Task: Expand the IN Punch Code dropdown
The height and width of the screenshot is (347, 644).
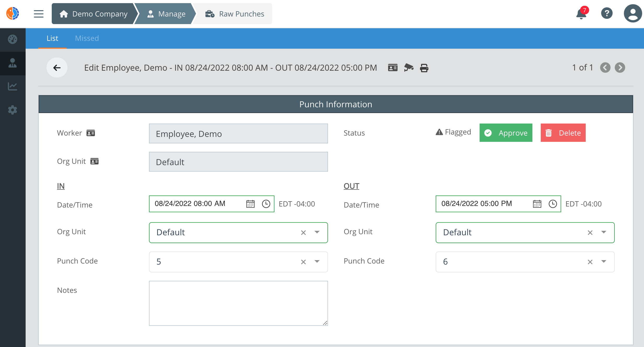Action: click(x=318, y=261)
